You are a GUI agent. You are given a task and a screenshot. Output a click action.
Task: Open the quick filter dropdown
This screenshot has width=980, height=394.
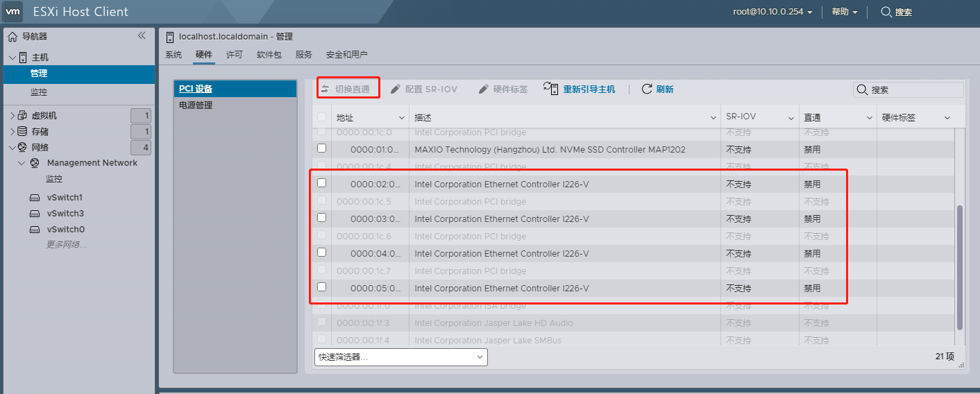(x=400, y=357)
